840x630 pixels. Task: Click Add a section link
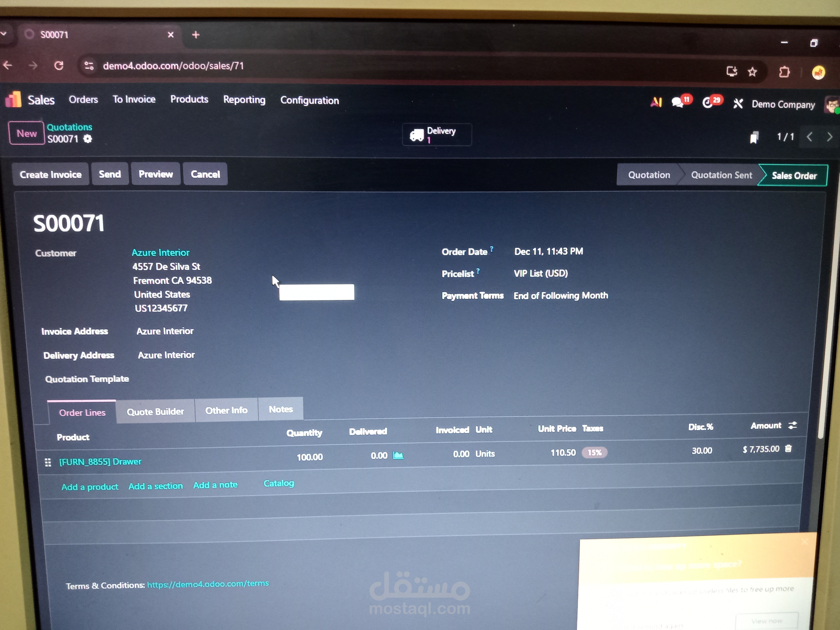point(155,486)
